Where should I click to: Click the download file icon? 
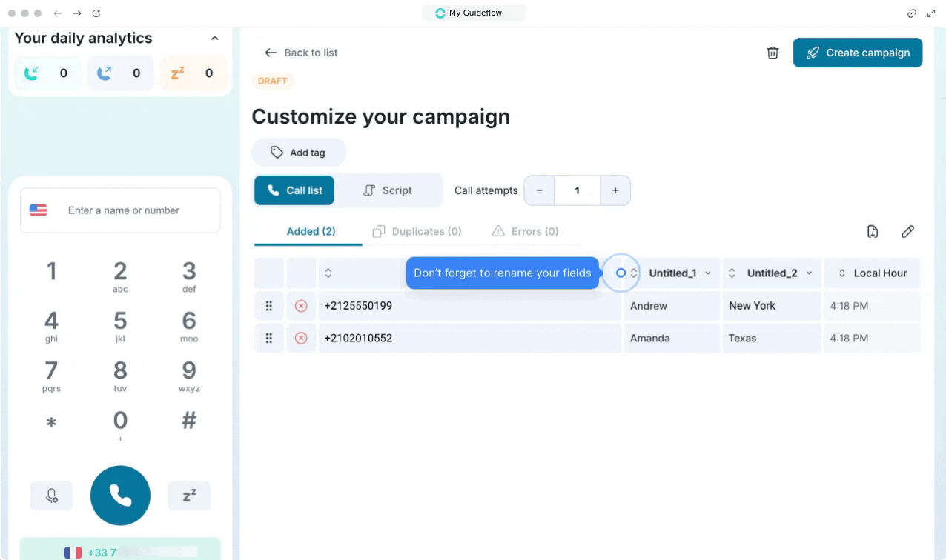873,232
